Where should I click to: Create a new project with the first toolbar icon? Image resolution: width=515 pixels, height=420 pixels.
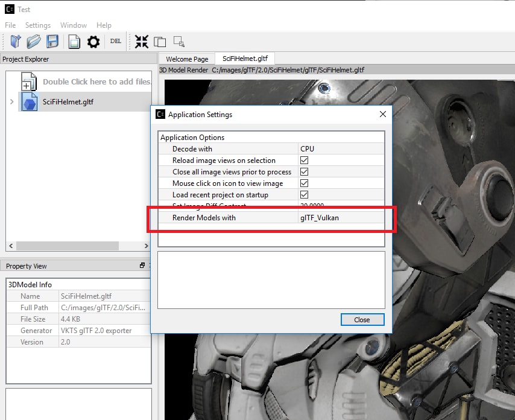click(x=14, y=41)
